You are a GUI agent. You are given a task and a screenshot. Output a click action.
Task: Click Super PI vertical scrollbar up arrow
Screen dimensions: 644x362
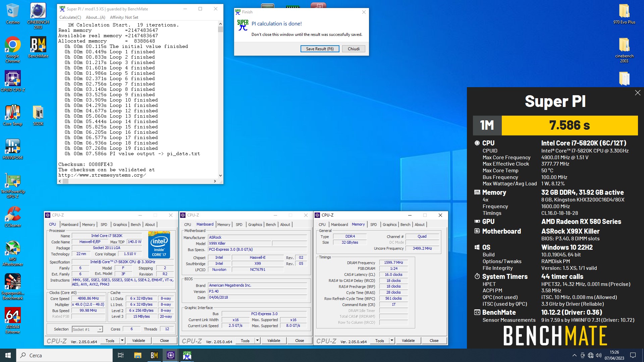(220, 24)
